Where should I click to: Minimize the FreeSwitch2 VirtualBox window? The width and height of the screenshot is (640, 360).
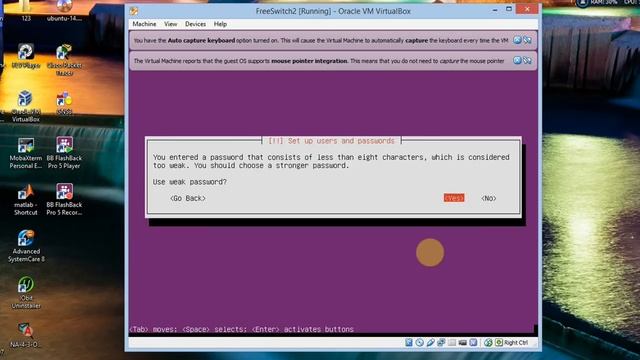495,10
